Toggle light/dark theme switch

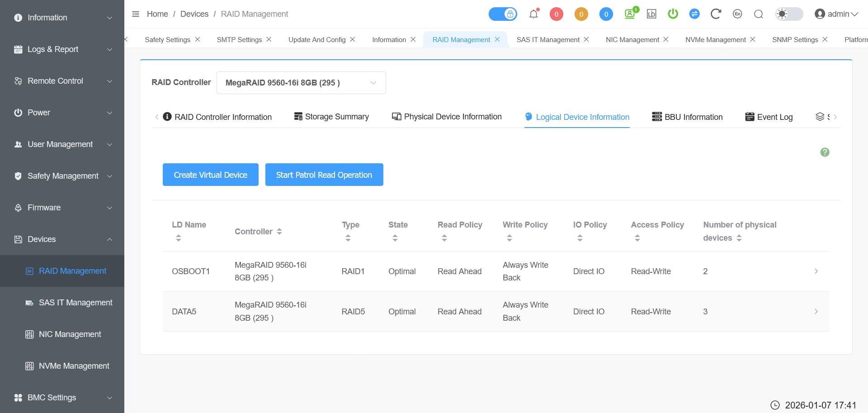click(789, 14)
